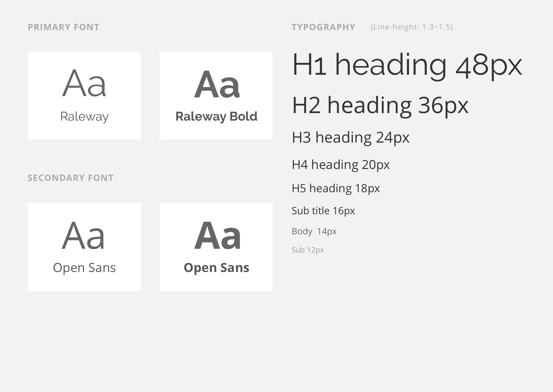Image resolution: width=553 pixels, height=392 pixels.
Task: Select the bold Open Sans font card
Action: (x=216, y=247)
